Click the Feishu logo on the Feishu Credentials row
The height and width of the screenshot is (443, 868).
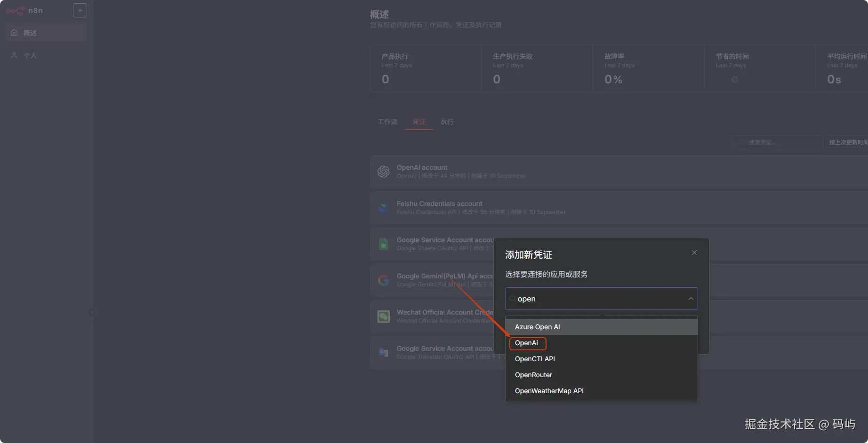[384, 208]
